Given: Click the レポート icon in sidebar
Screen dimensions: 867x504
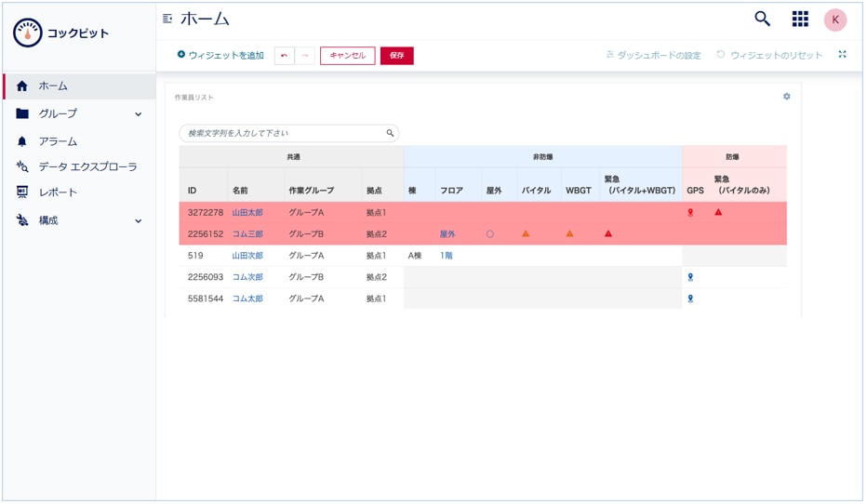Looking at the screenshot, I should click(x=22, y=192).
